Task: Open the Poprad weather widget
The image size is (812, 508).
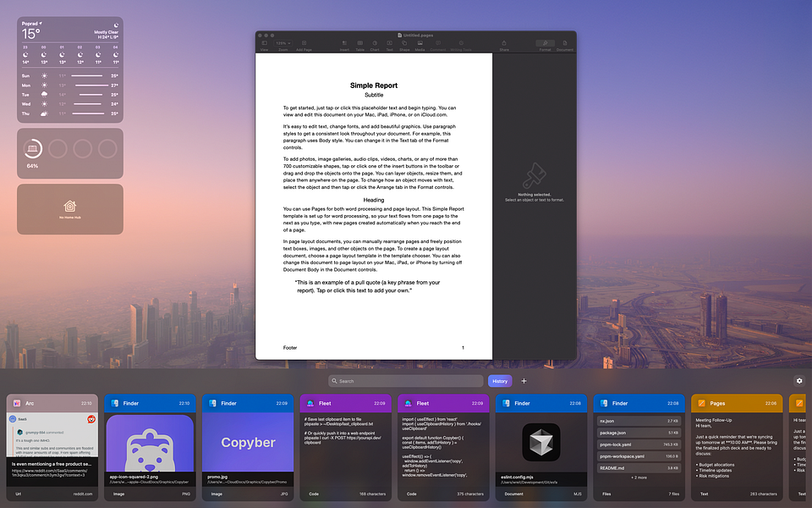Action: 70,70
